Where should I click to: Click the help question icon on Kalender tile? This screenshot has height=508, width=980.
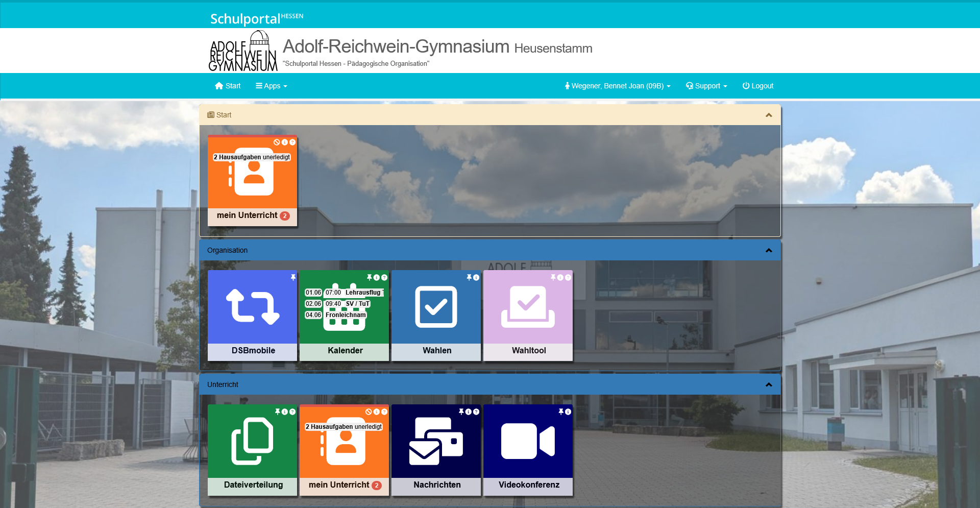point(384,277)
